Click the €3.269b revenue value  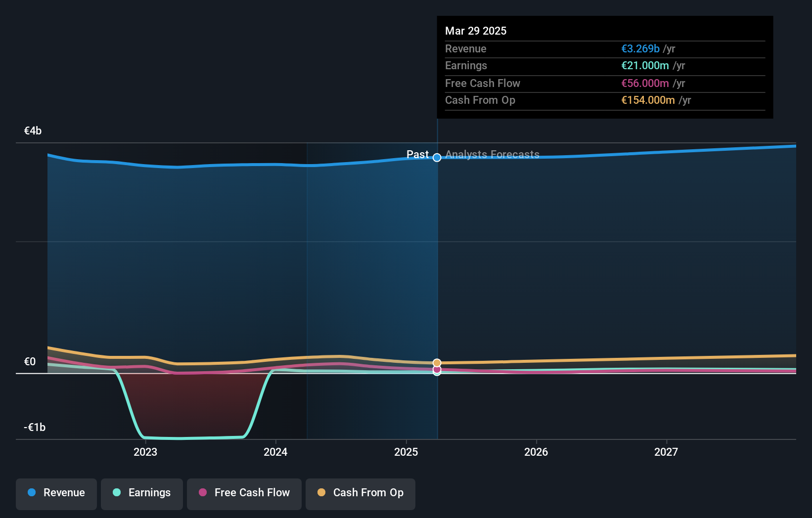click(x=640, y=48)
